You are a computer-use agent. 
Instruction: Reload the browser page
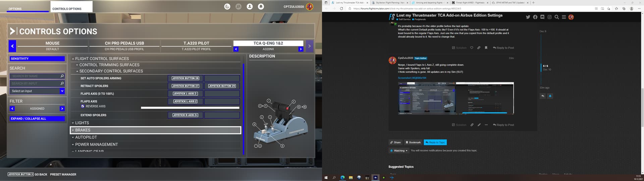pos(341,8)
